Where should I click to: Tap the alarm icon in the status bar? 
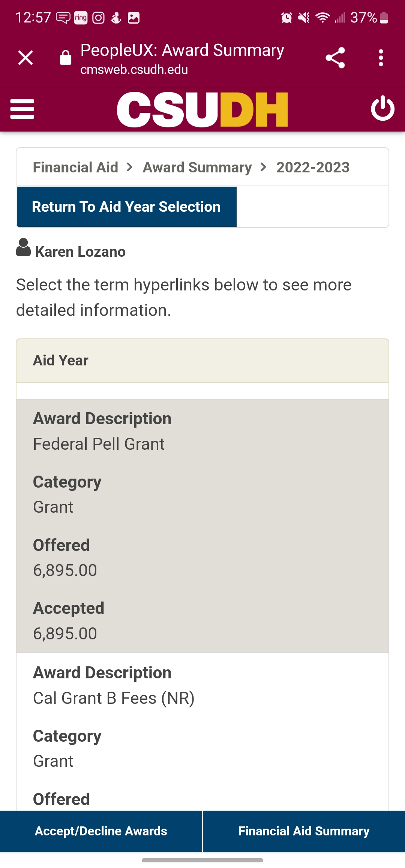click(287, 18)
